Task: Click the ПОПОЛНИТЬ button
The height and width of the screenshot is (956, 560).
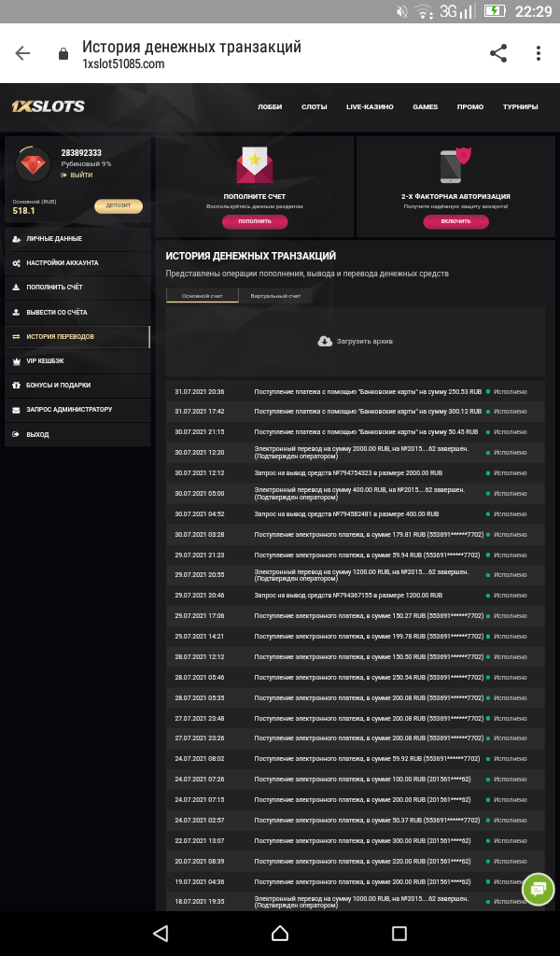Action: click(255, 221)
